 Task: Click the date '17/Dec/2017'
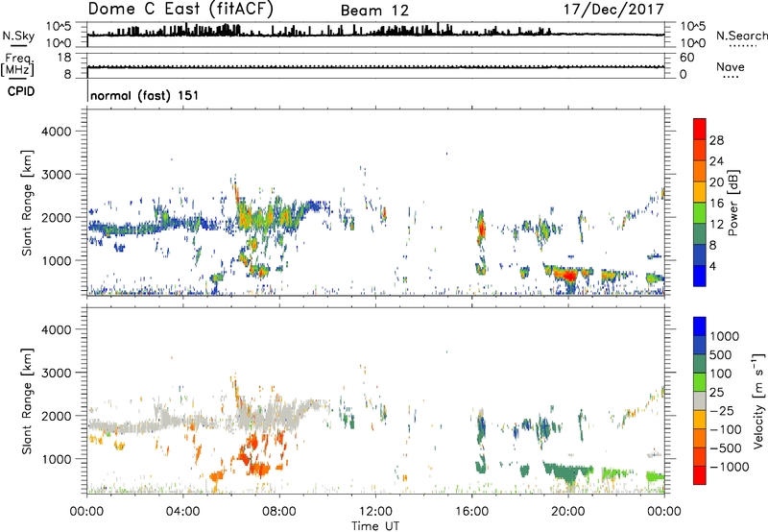click(x=613, y=10)
